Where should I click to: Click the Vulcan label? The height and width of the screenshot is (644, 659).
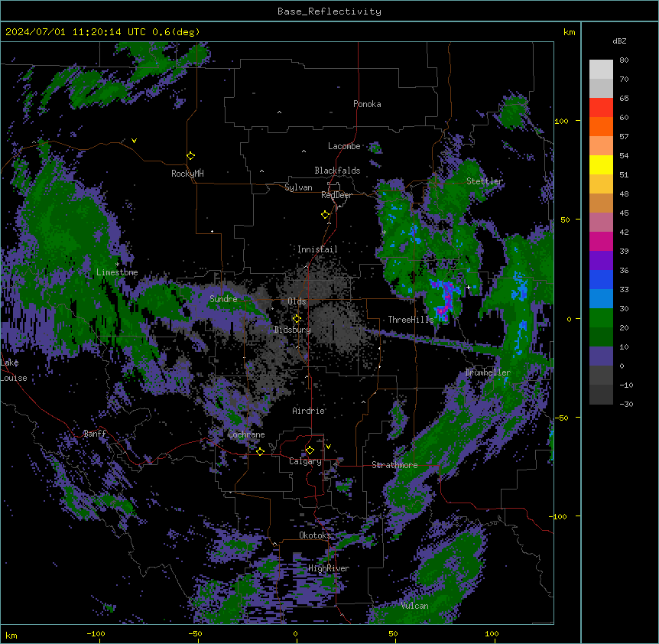pyautogui.click(x=415, y=606)
